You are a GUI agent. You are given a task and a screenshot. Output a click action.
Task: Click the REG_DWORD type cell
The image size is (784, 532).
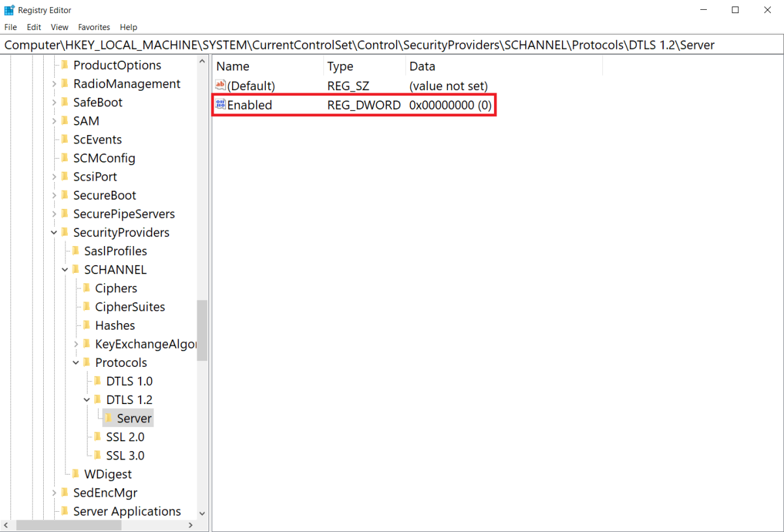click(364, 105)
